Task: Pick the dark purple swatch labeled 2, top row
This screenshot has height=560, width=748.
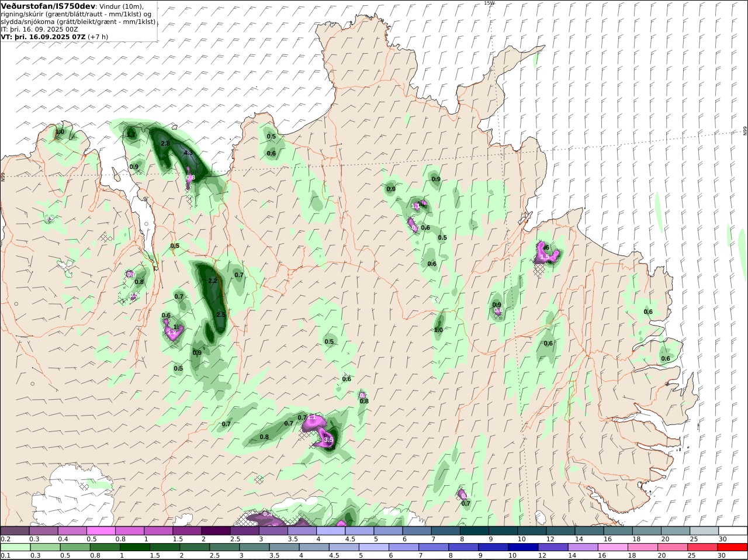Action: 216,531
